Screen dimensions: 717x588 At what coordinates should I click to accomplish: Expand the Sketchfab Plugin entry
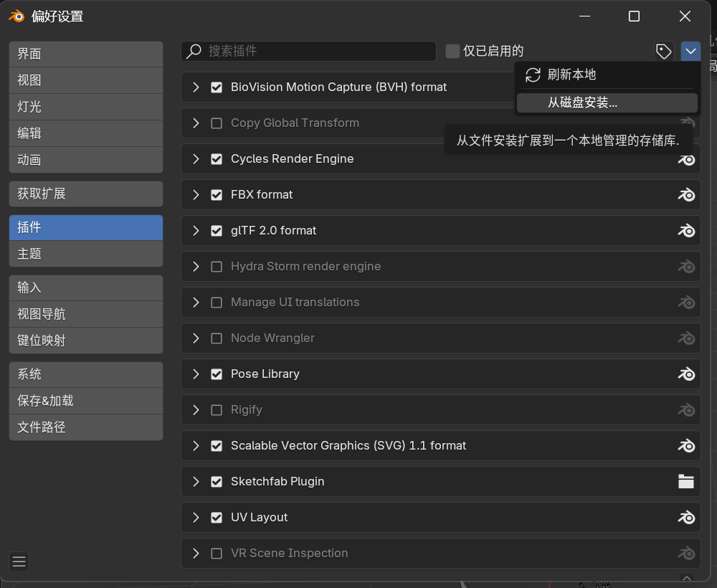click(x=196, y=481)
